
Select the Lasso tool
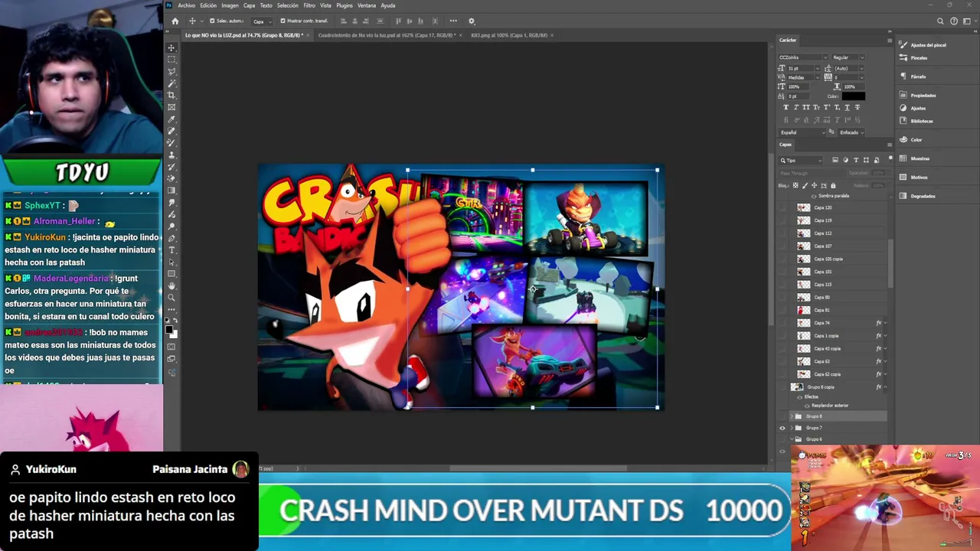pos(171,71)
